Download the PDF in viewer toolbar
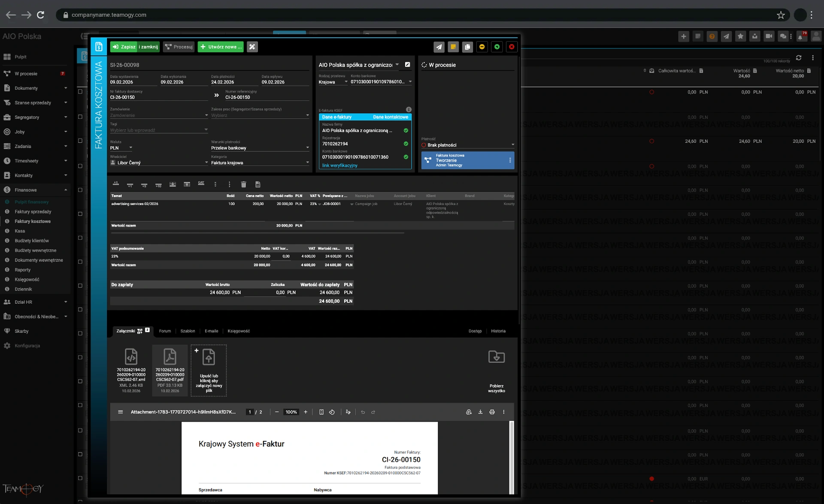Image resolution: width=824 pixels, height=504 pixels. (x=480, y=412)
